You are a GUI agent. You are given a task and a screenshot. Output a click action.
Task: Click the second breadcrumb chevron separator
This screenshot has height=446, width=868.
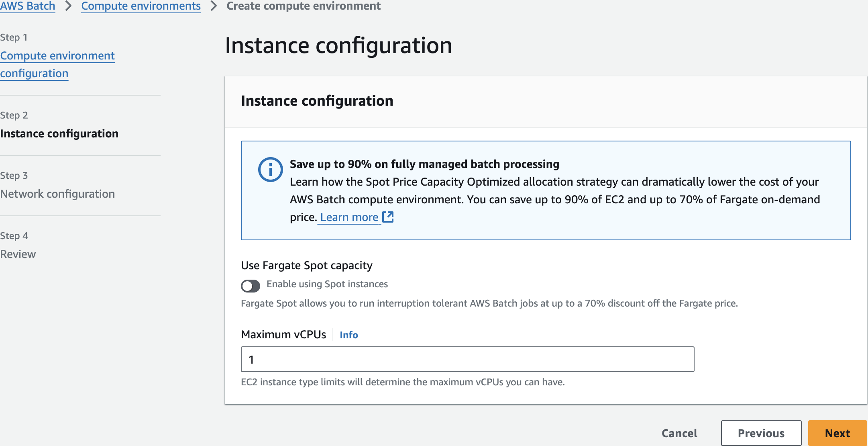214,6
